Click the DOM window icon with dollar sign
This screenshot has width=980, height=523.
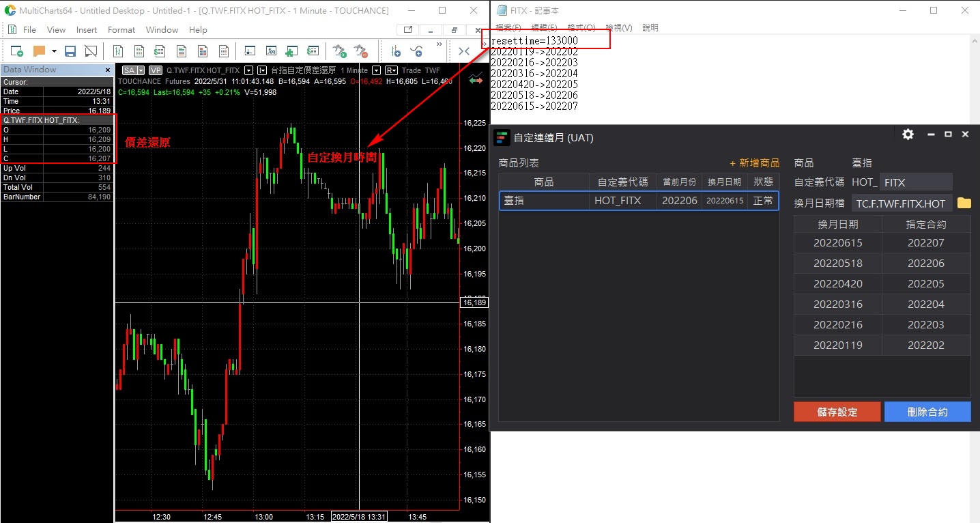click(160, 51)
